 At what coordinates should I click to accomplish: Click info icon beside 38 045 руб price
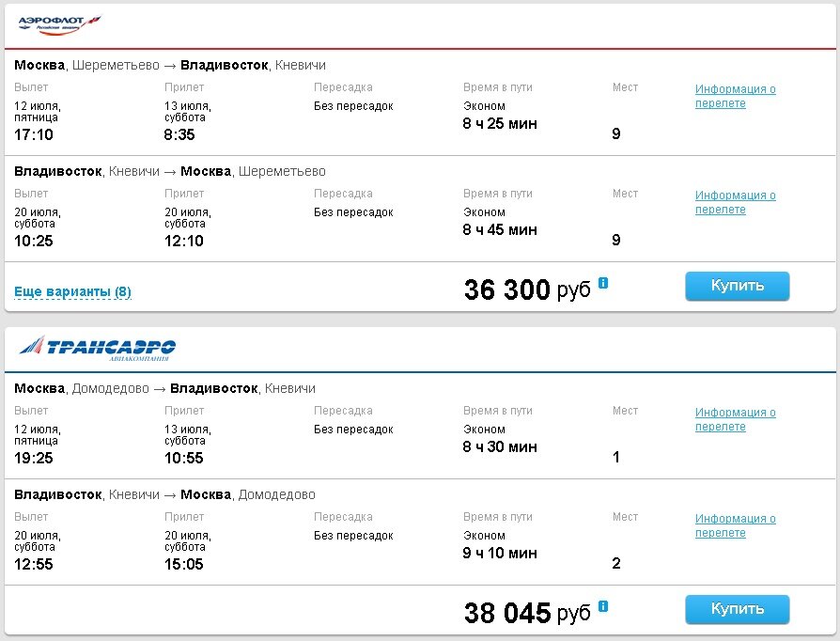[603, 606]
